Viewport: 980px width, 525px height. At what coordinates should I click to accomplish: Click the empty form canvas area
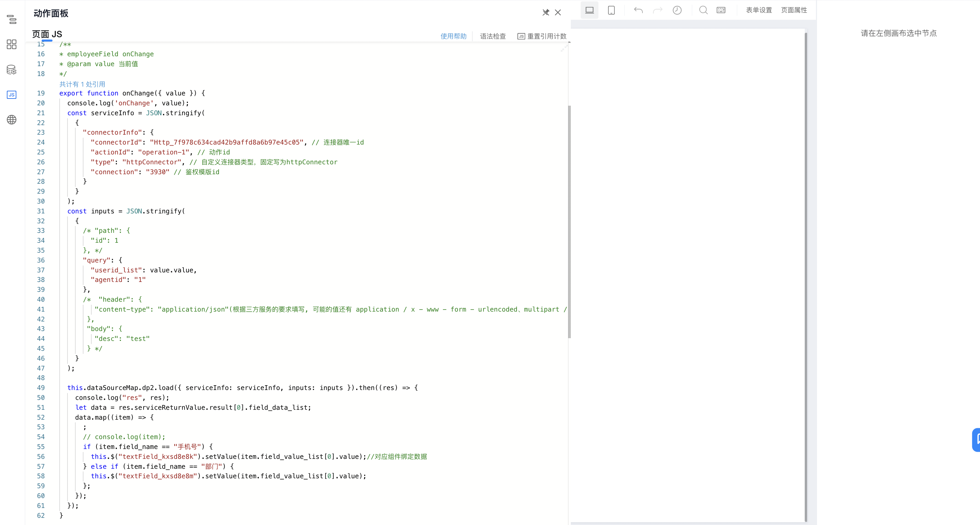687,275
